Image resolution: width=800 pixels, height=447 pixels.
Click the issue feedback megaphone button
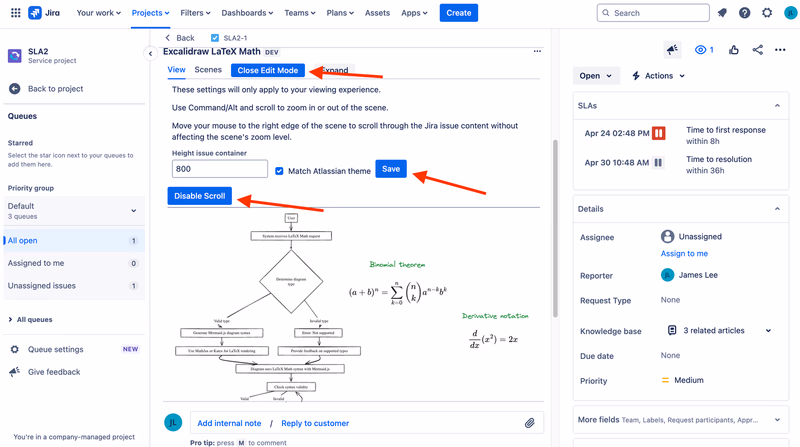672,49
